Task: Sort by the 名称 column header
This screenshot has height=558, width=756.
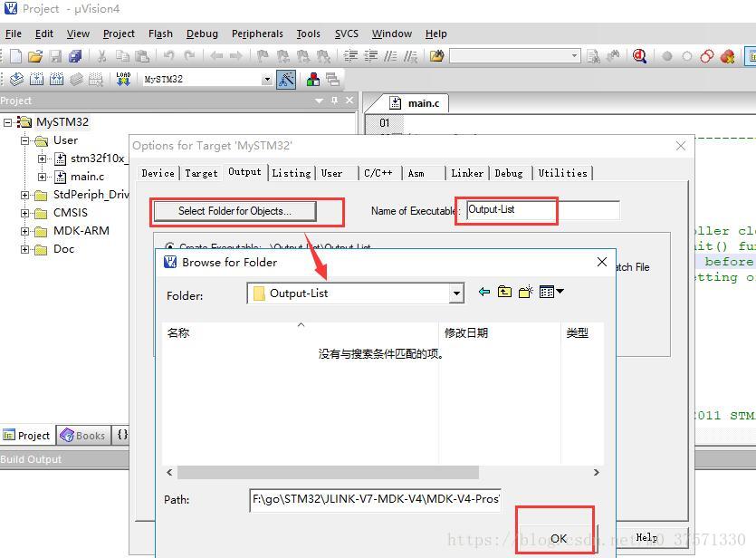Action: (x=301, y=332)
